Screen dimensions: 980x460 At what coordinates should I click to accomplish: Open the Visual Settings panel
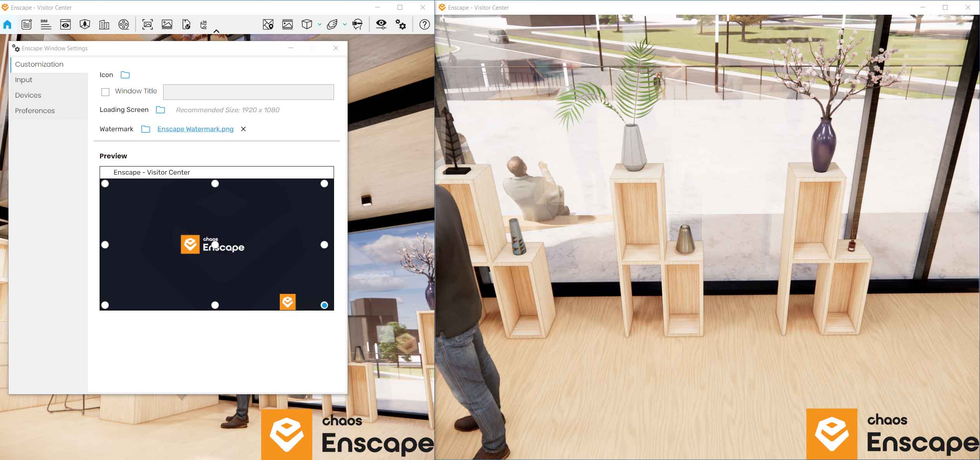(381, 24)
